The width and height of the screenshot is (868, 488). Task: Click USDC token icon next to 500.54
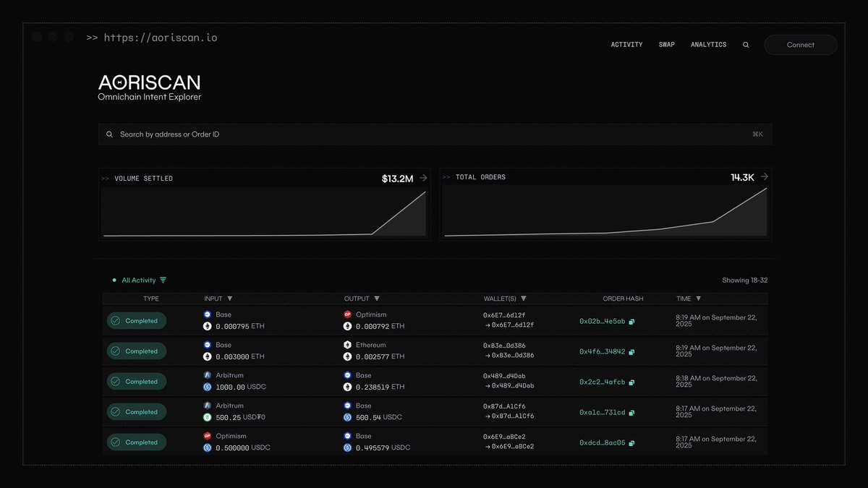click(348, 417)
